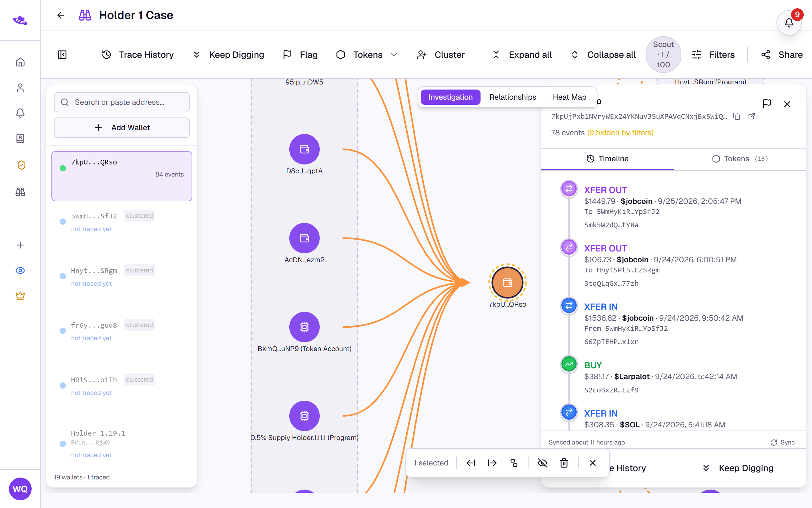This screenshot has width=812, height=508.
Task: Click the plus icon in the left sidebar
Action: [x=20, y=245]
